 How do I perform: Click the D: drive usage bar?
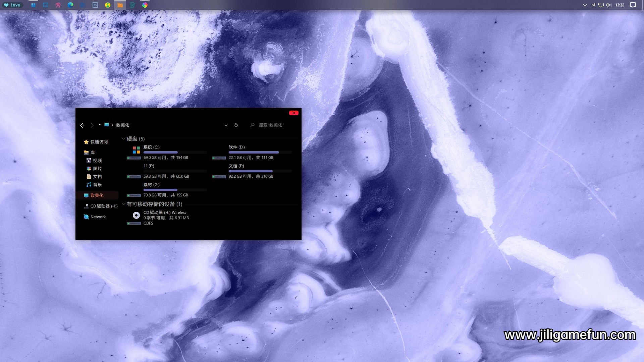tap(260, 153)
